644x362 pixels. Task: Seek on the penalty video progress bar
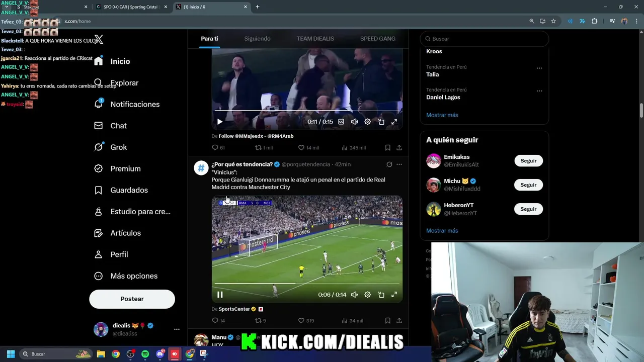(x=307, y=284)
